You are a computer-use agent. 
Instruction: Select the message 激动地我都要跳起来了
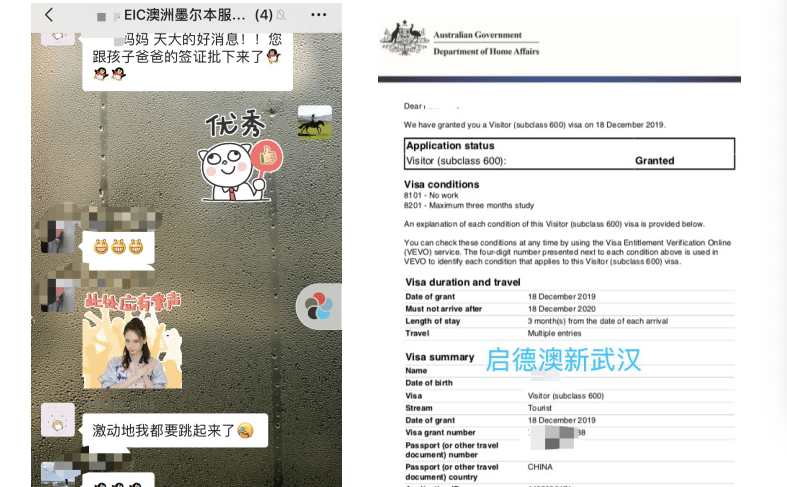pos(175,430)
